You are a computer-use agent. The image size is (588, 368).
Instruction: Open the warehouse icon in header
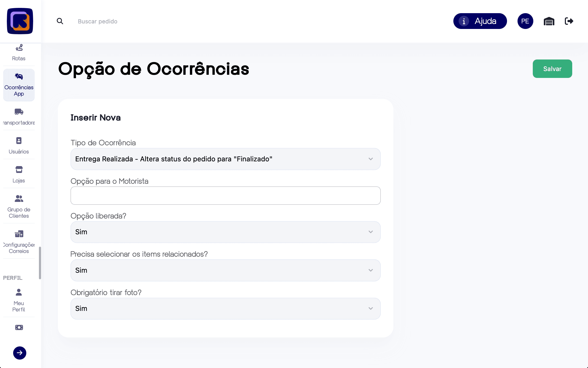(549, 21)
